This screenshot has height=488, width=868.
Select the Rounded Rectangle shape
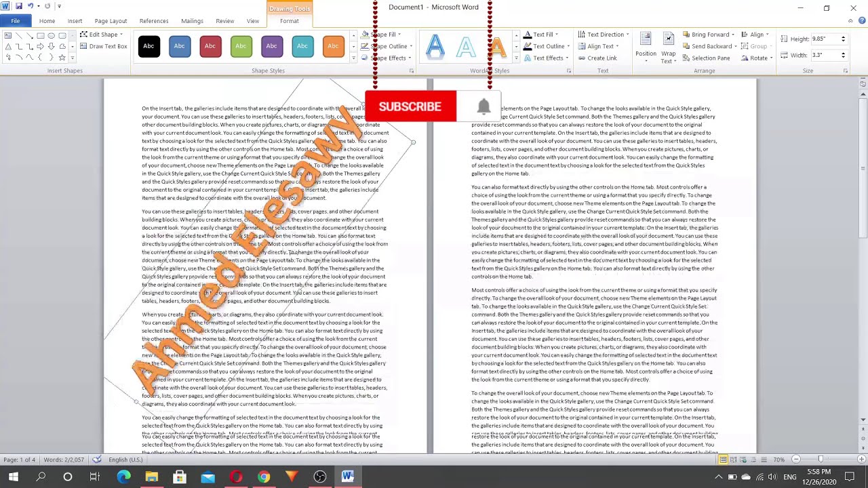(62, 35)
